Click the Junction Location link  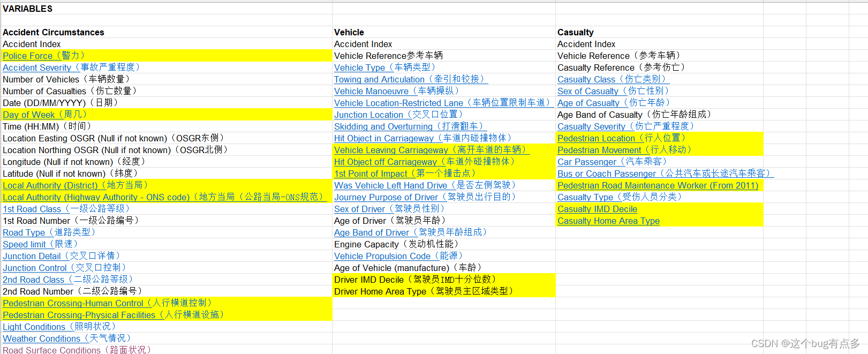coord(399,115)
